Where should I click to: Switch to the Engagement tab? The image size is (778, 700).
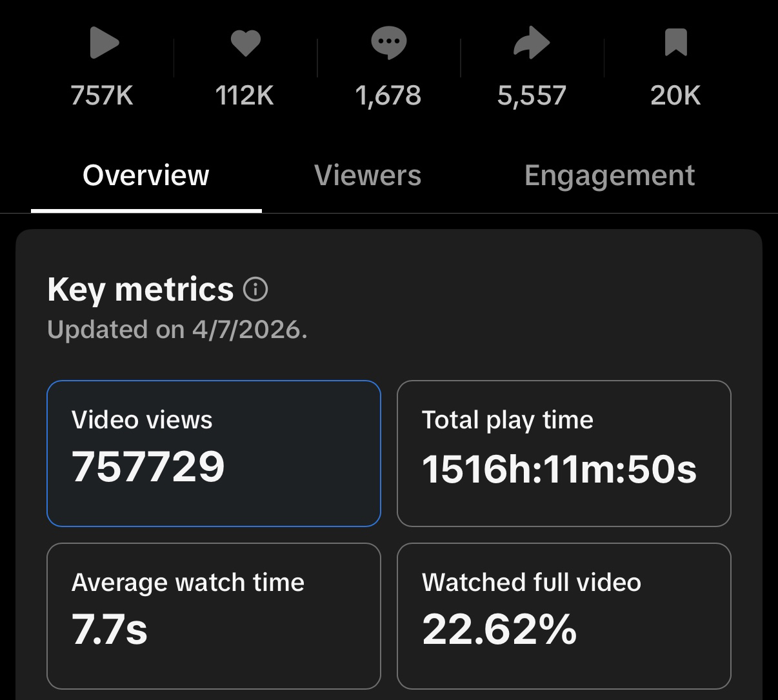[610, 175]
